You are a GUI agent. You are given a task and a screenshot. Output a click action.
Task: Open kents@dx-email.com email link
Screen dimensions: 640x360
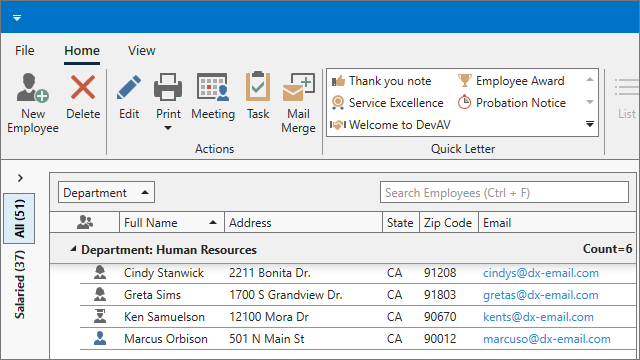538,317
